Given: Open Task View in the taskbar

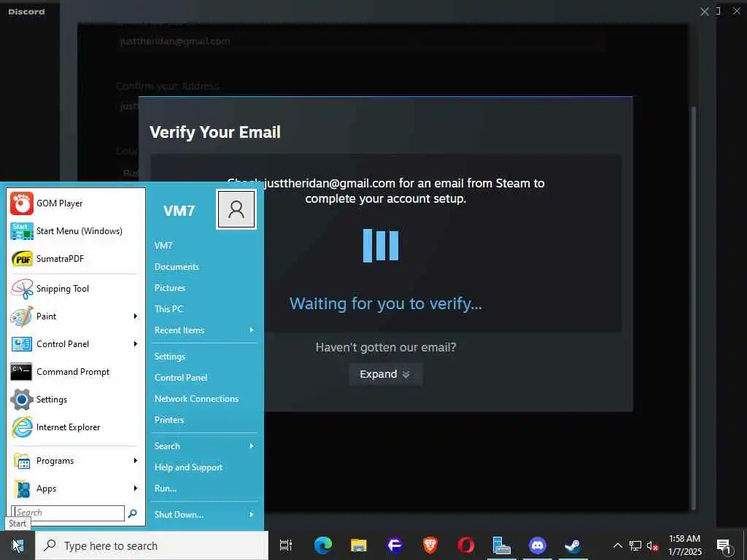Looking at the screenshot, I should [x=286, y=545].
